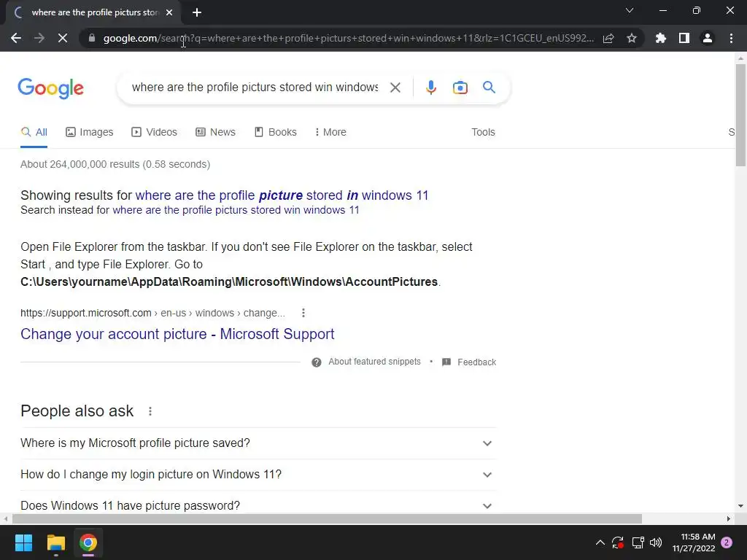Click the Chrome address bar URL

coord(348,38)
